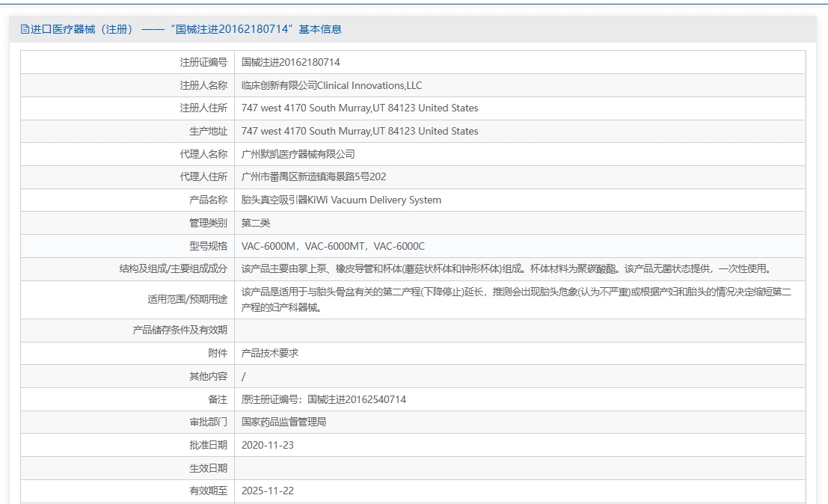
Task: Click the 生效日期 label
Action: click(x=208, y=469)
